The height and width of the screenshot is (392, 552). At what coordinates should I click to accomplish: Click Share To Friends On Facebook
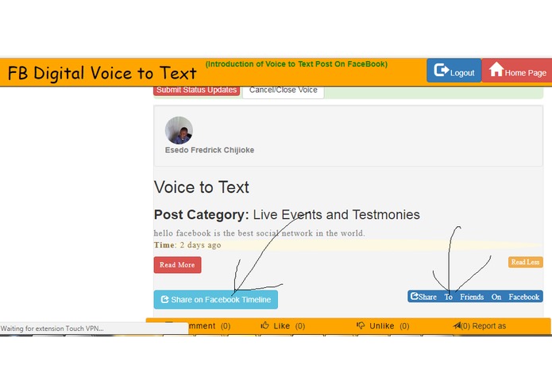(475, 296)
